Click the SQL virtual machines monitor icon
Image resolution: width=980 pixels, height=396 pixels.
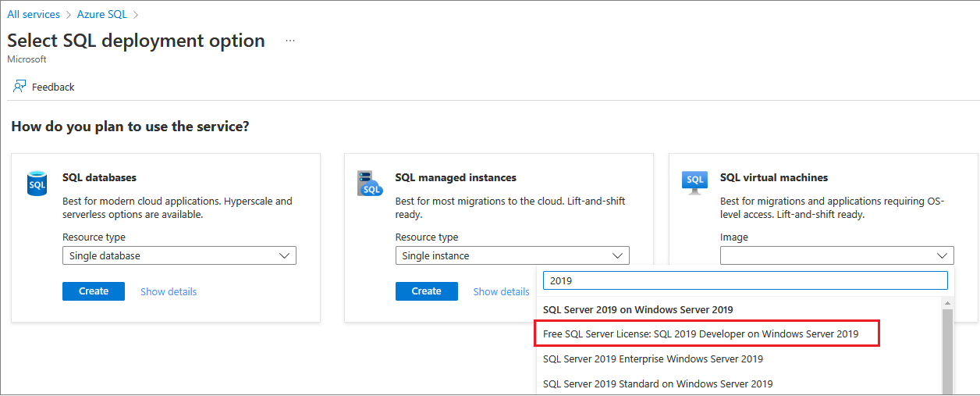pos(694,184)
